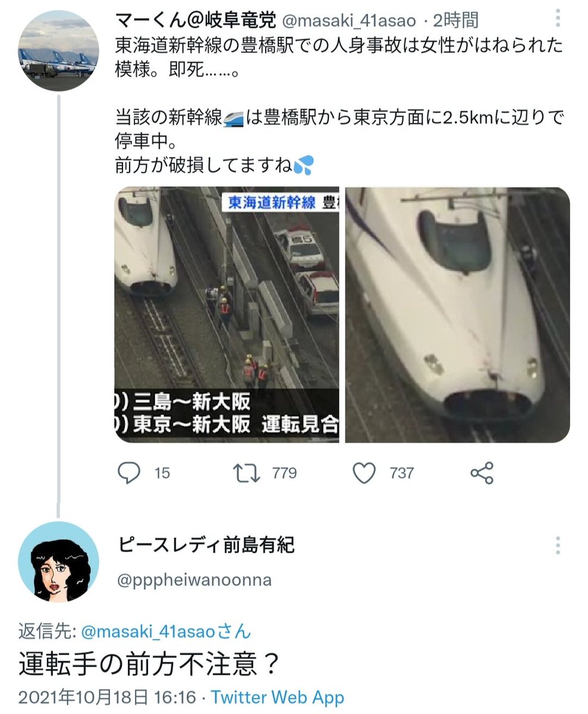Click the reply speech bubble icon
This screenshot has width=588, height=714.
pyautogui.click(x=128, y=473)
